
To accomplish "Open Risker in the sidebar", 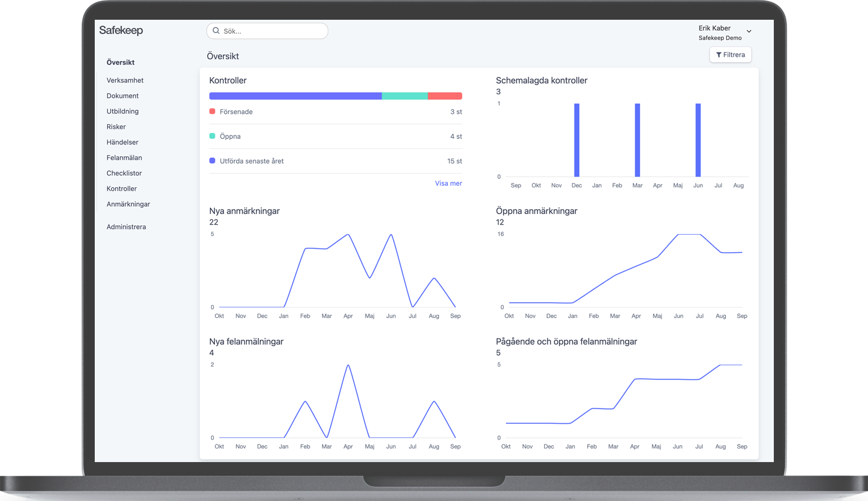I will click(x=116, y=127).
